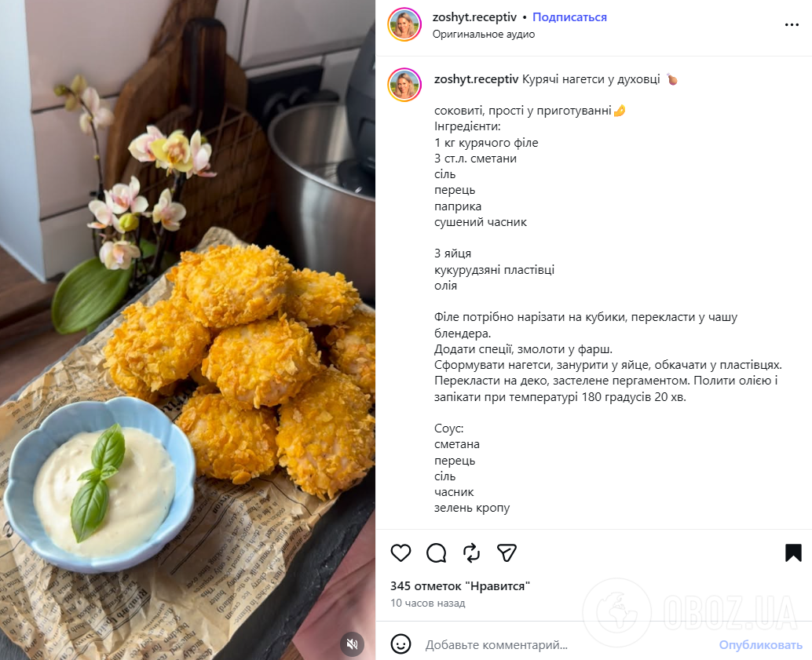Open the three-dot options menu
The height and width of the screenshot is (660, 812).
coord(790,24)
